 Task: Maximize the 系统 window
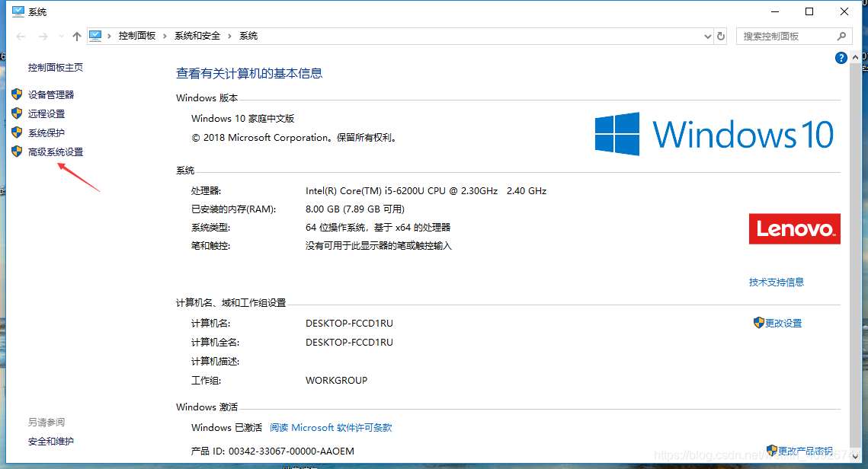[x=809, y=11]
